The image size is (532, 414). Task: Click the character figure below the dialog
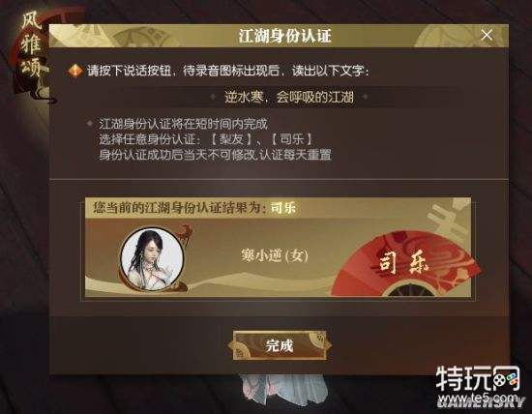point(282,391)
